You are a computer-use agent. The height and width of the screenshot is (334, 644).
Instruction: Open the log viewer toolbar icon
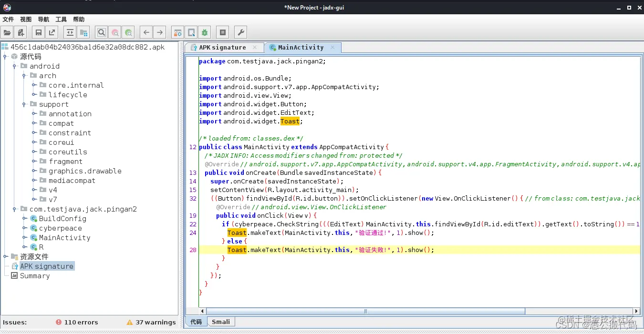click(222, 32)
